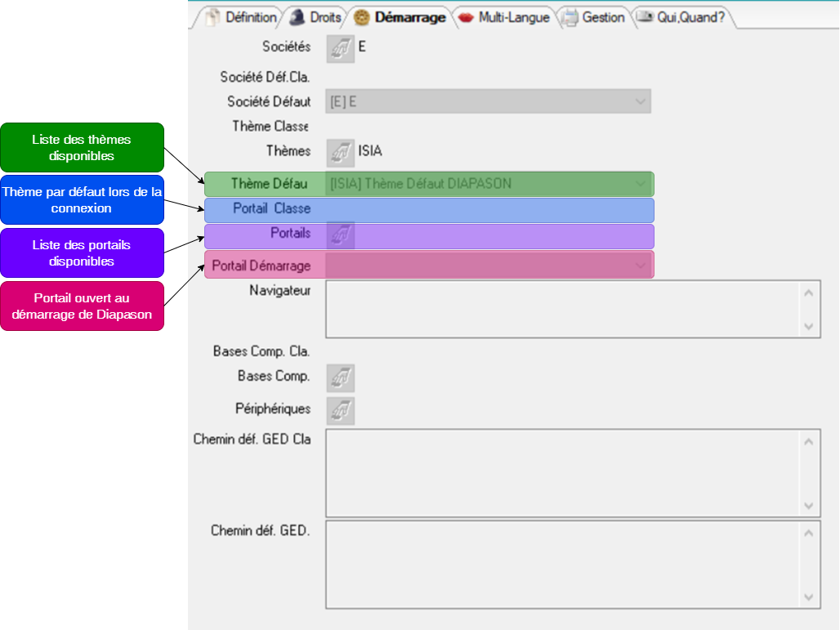840x630 pixels.
Task: Open the Thèmes list picker icon
Action: tap(340, 152)
